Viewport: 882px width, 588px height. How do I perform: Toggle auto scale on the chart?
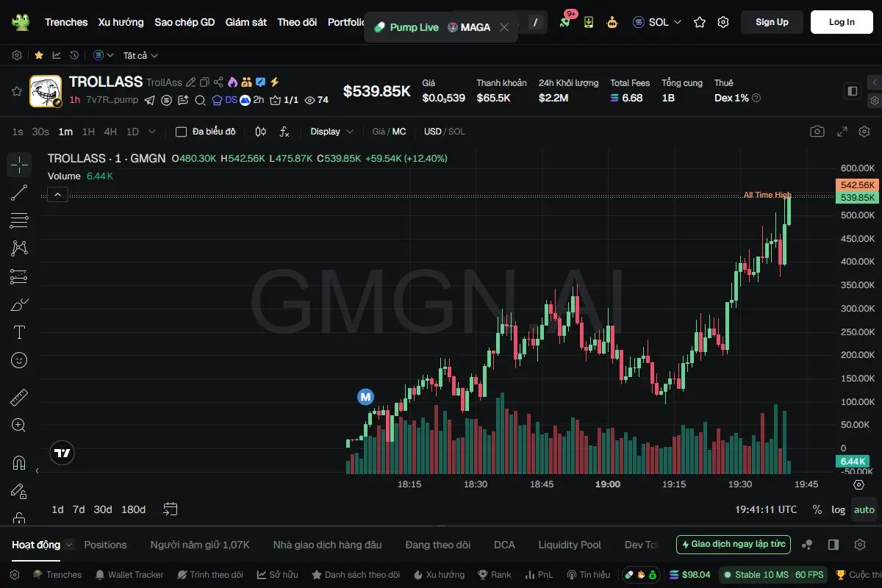tap(864, 509)
